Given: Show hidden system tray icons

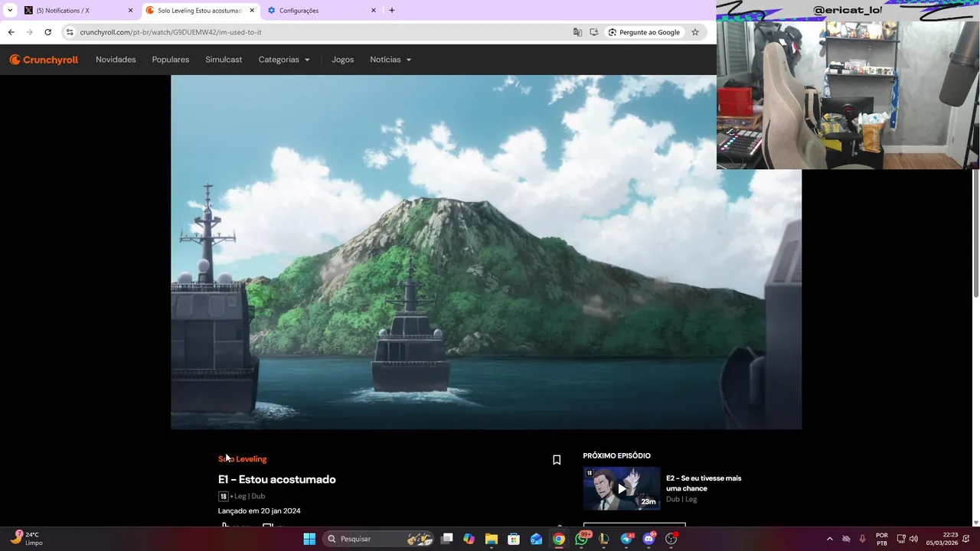Looking at the screenshot, I should click(829, 539).
